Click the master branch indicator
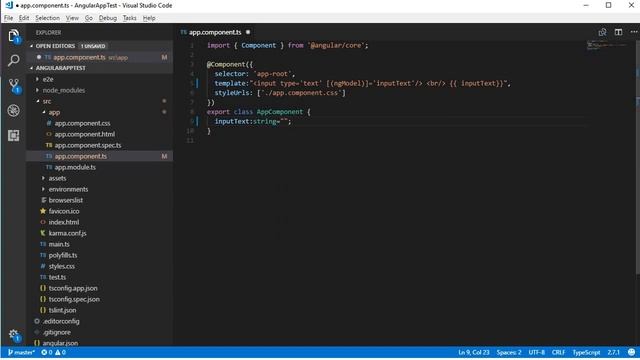 (x=21, y=352)
